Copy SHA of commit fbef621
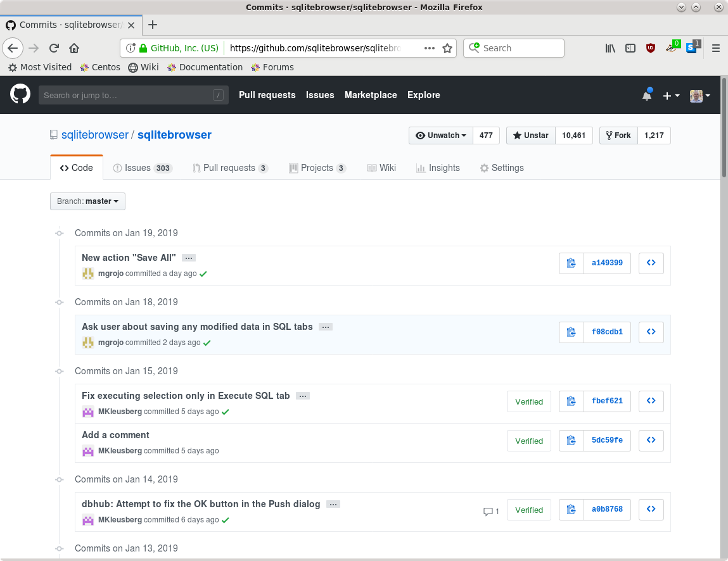 (x=571, y=401)
